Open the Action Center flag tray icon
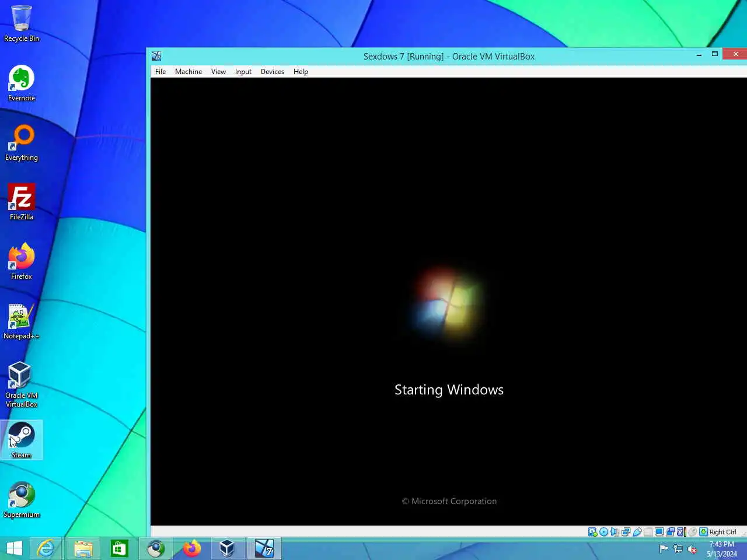This screenshot has height=560, width=747. pyautogui.click(x=664, y=548)
